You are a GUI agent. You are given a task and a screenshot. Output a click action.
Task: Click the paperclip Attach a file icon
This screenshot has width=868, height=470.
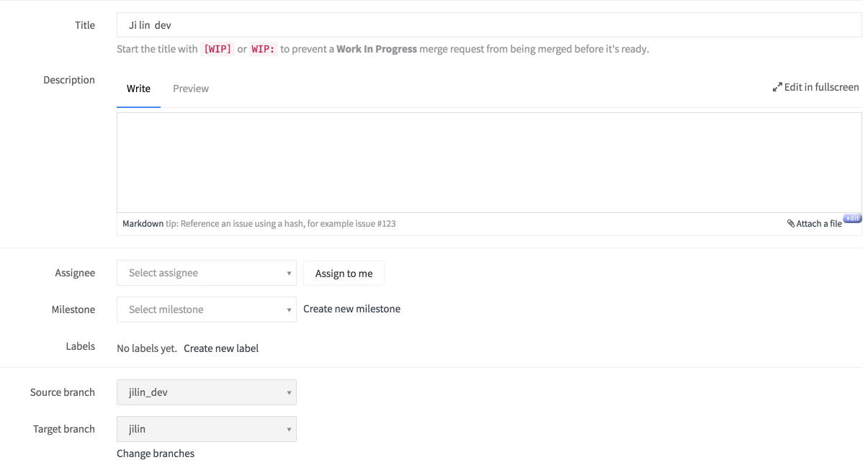pyautogui.click(x=791, y=224)
